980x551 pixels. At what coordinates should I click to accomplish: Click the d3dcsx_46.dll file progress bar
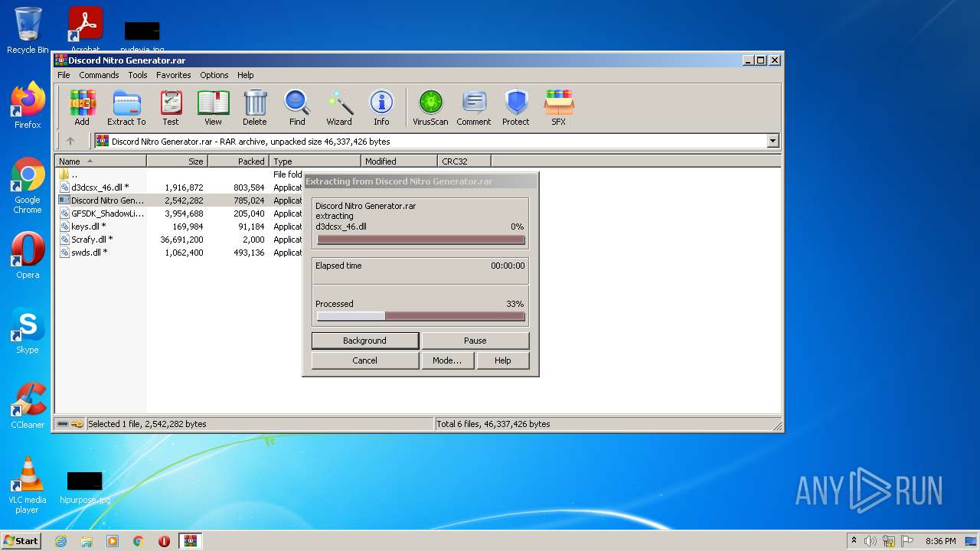coord(421,240)
